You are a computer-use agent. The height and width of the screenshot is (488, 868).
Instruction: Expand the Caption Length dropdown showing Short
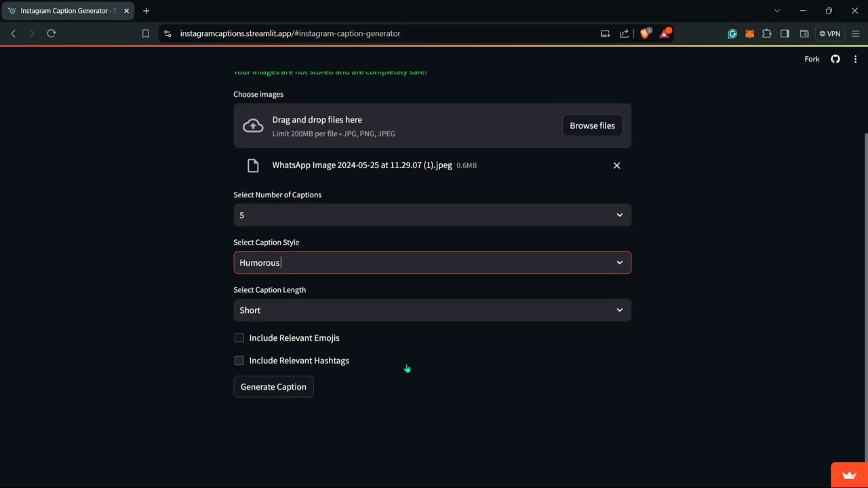click(x=432, y=310)
